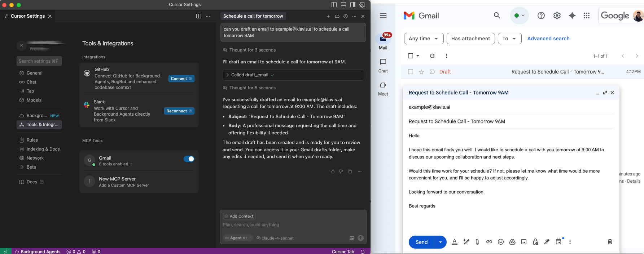Open the To filter dropdown

pyautogui.click(x=509, y=39)
